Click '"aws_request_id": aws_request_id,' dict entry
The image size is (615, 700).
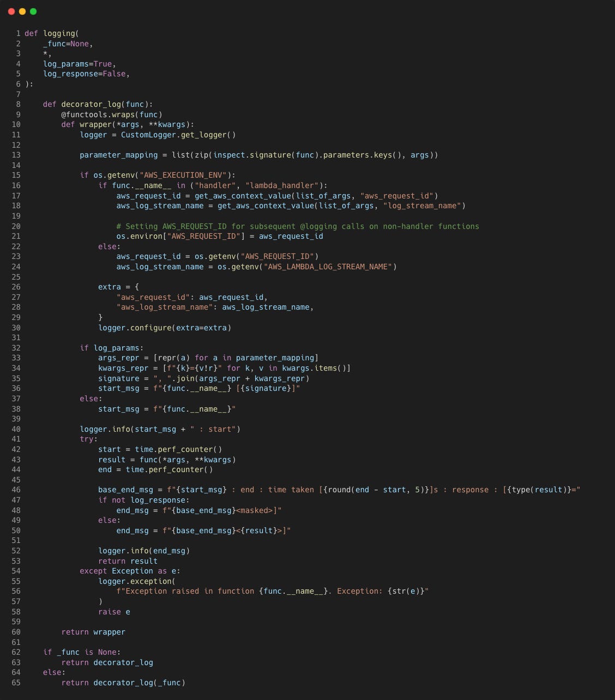click(192, 297)
